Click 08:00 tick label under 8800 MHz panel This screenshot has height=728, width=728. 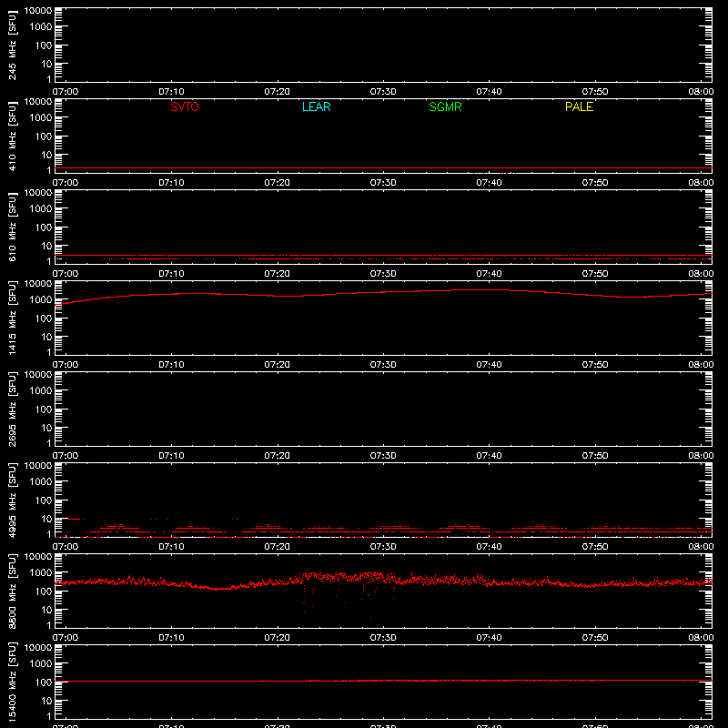[x=701, y=638]
